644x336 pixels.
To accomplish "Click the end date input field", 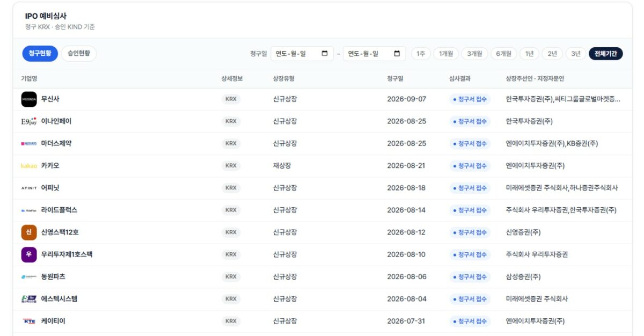I will tap(374, 54).
